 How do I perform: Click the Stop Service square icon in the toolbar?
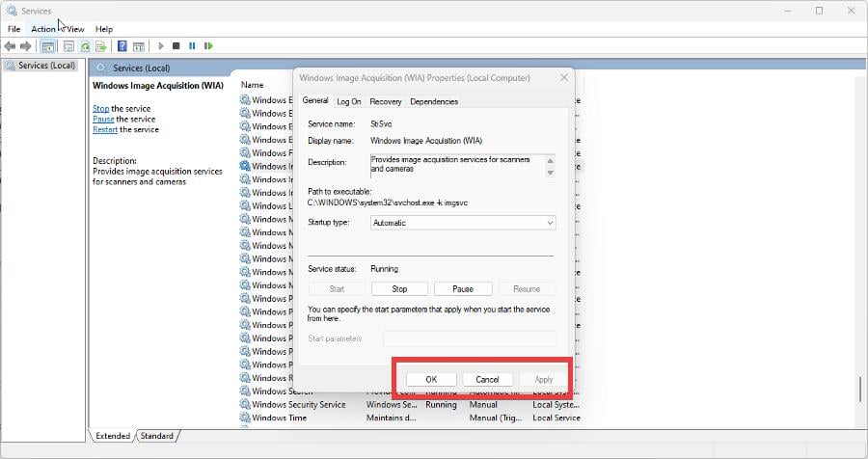click(x=176, y=46)
